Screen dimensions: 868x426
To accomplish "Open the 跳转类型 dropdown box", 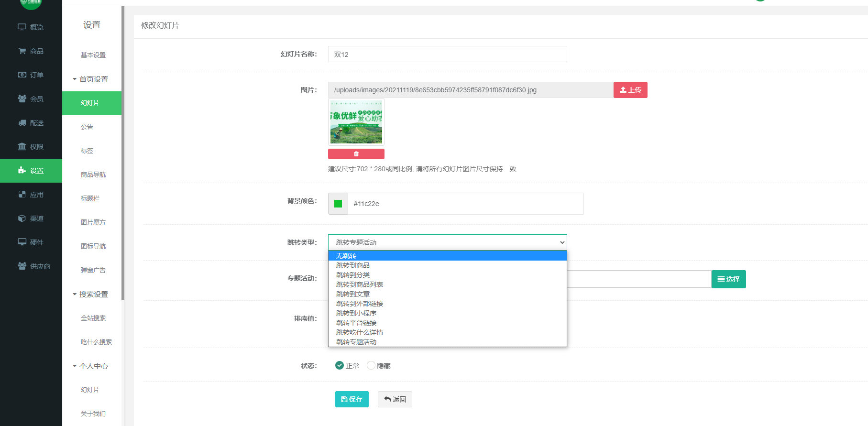I will tap(448, 242).
